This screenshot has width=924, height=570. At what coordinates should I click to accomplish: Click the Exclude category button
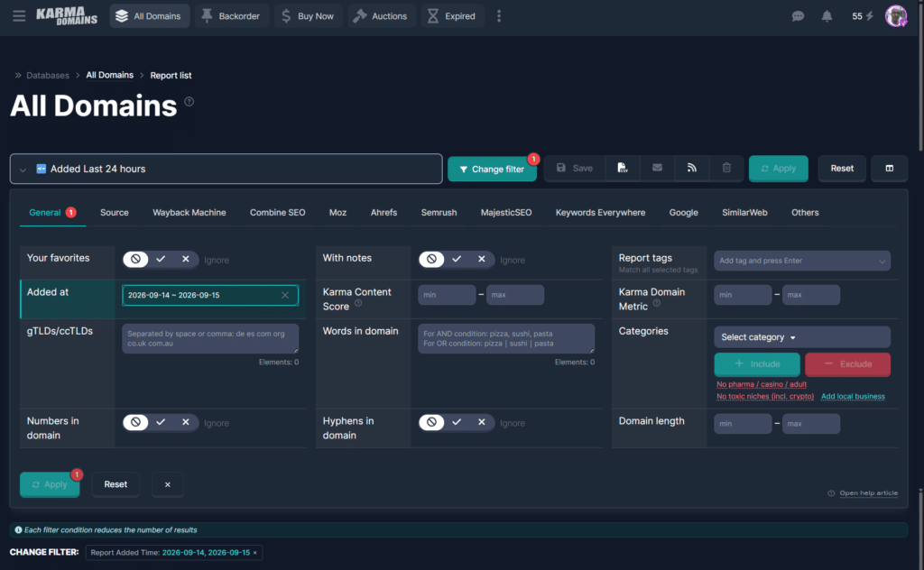click(847, 363)
